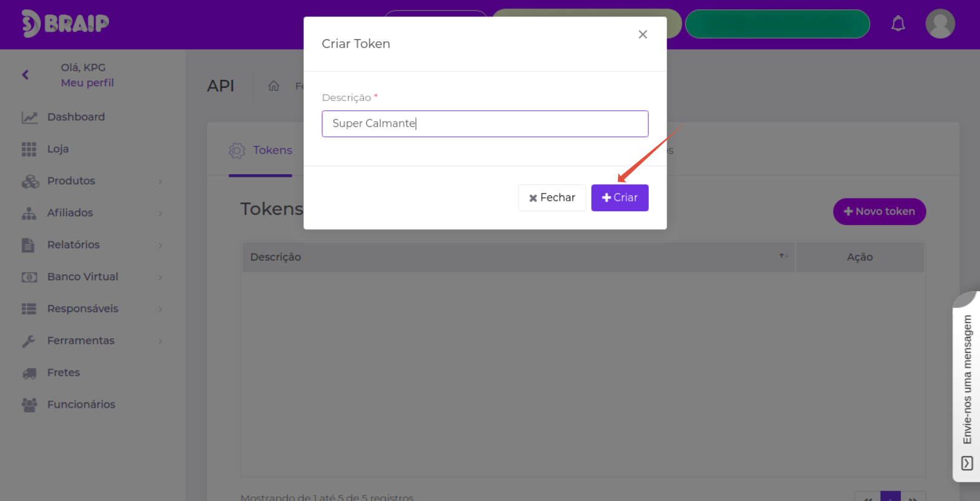The width and height of the screenshot is (980, 501).
Task: Expand the Relatórios submenu
Action: point(160,245)
